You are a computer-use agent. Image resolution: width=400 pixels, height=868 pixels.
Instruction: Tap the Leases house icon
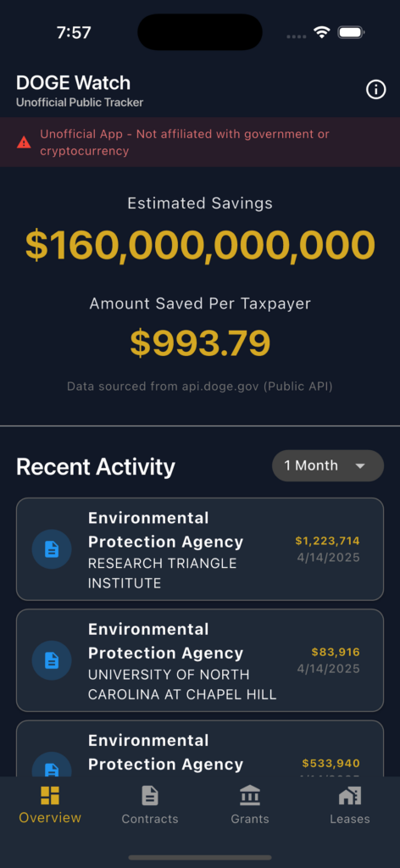350,796
